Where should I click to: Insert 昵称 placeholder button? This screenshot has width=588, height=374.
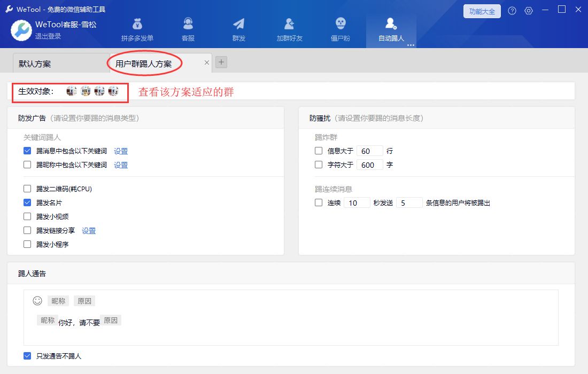[x=58, y=301]
